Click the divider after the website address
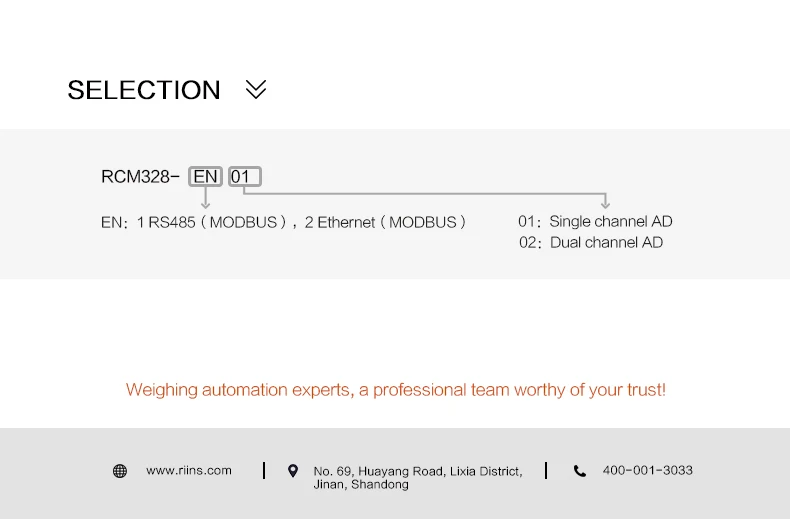790x519 pixels. 264,471
